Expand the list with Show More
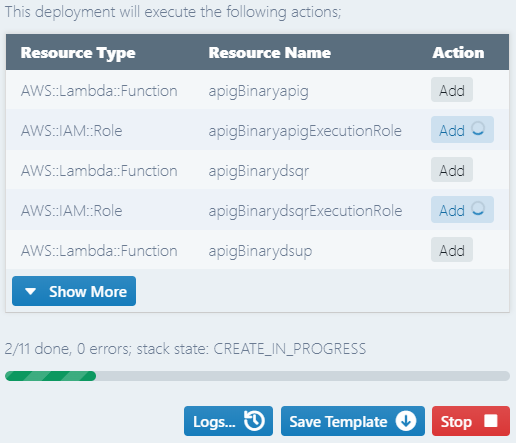The image size is (516, 443). [74, 291]
